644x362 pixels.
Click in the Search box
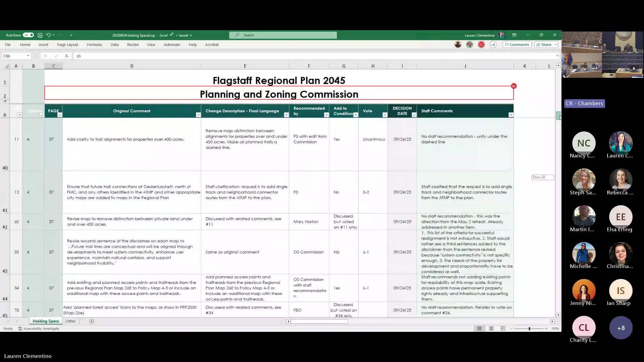(283, 35)
